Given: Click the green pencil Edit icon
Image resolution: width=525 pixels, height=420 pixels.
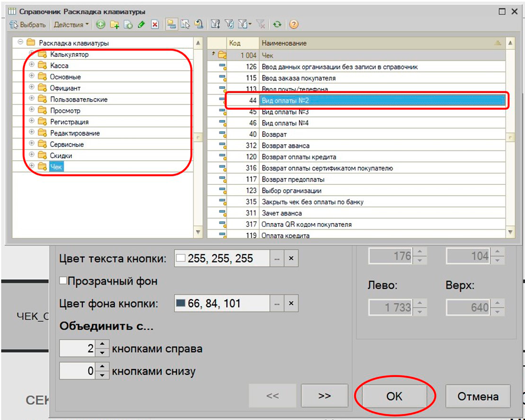Looking at the screenshot, I should [x=141, y=25].
